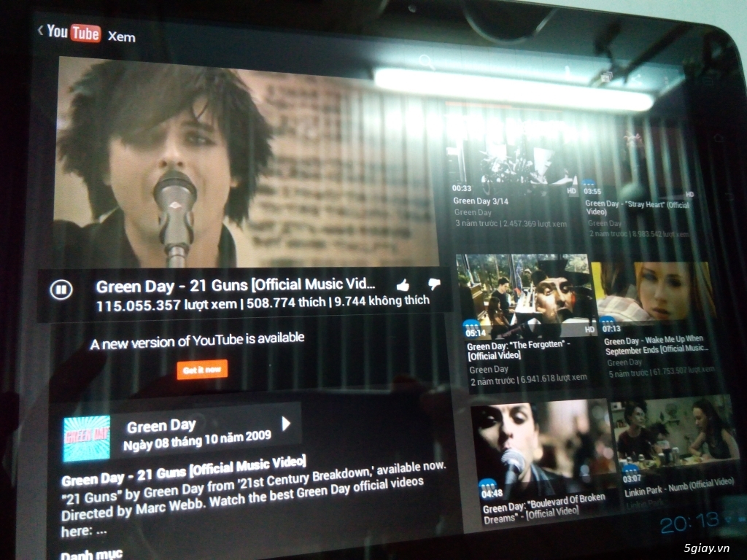Select "The Forgotten" [Official Video] title
The image size is (747, 560).
519,350
